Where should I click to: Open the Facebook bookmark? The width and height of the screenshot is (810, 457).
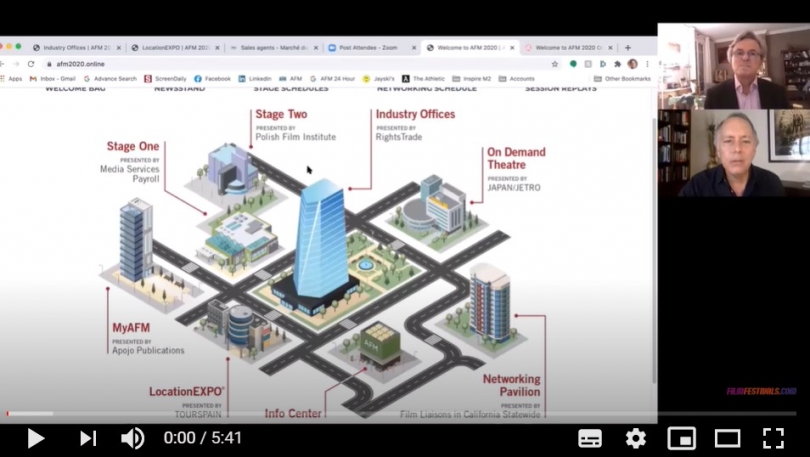pos(212,79)
